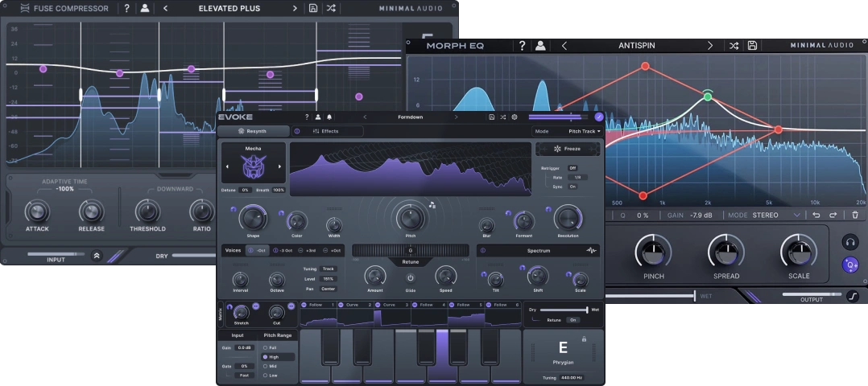Click Sync On button
Screen dimensions: 868x386
coord(572,187)
